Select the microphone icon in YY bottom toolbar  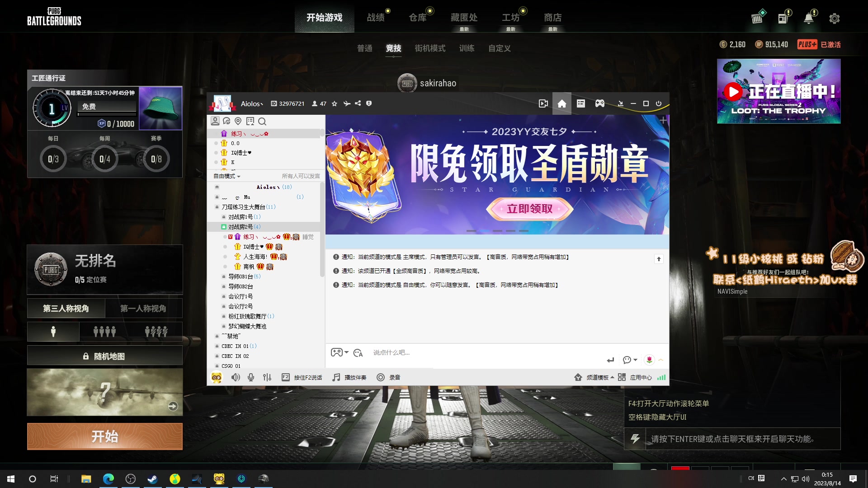coord(251,377)
